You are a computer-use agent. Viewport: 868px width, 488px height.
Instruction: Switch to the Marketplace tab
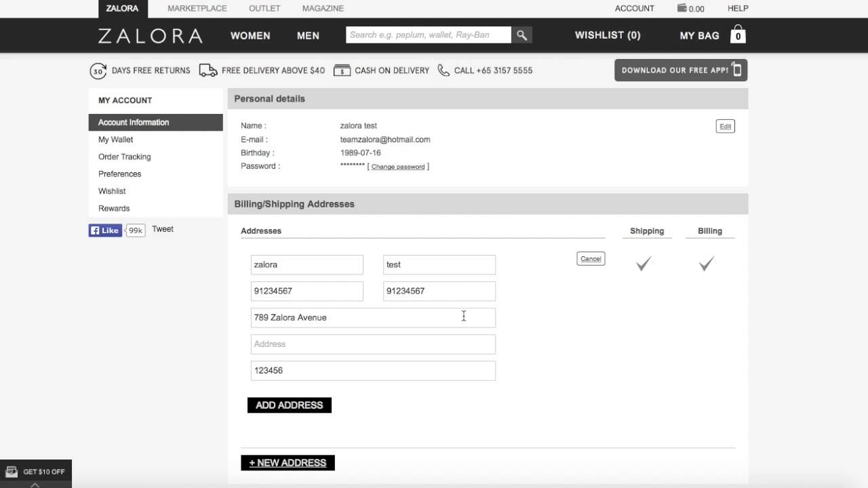(x=197, y=8)
